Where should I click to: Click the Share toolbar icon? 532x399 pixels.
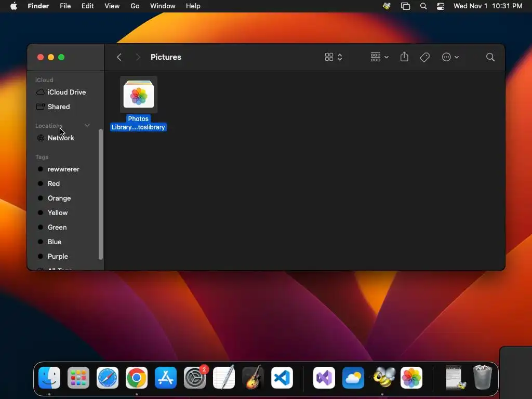coord(404,57)
